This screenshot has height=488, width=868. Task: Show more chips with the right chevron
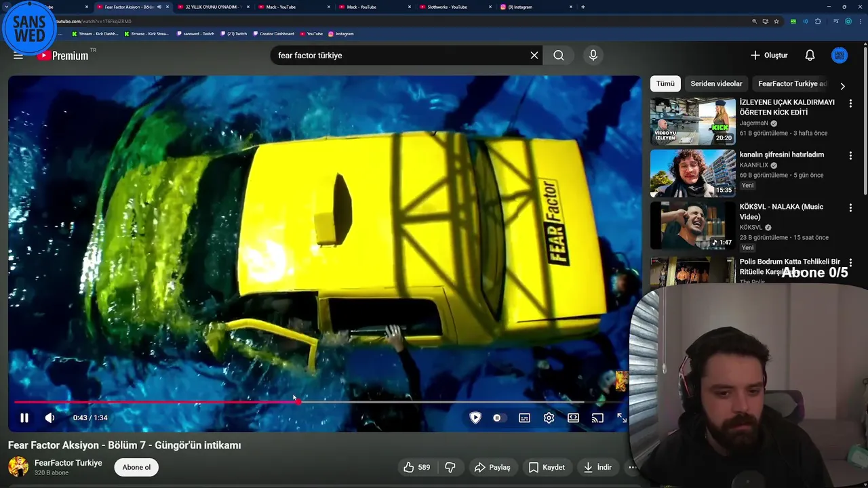click(842, 86)
